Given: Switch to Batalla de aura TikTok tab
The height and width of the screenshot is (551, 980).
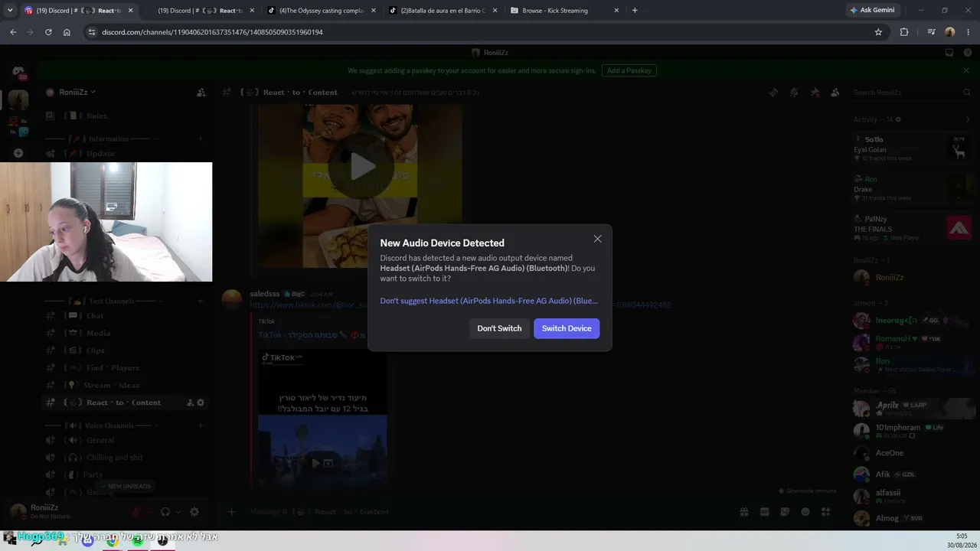Looking at the screenshot, I should click(x=443, y=11).
